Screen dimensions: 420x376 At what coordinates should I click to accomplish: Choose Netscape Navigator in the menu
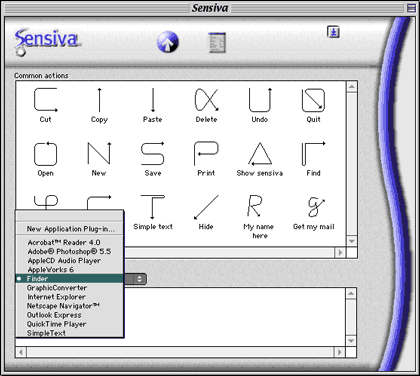(x=70, y=306)
